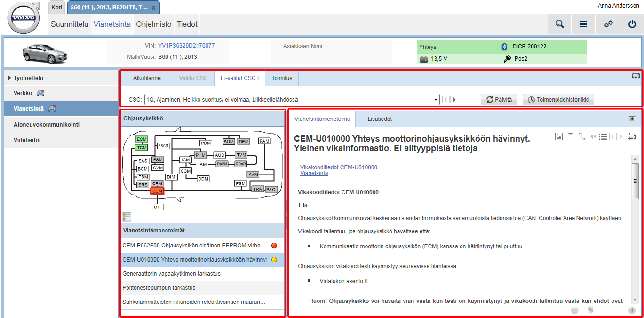This screenshot has width=644, height=318.
Task: Click the VIN number YV1FS6320D2170077
Action: pyautogui.click(x=186, y=46)
